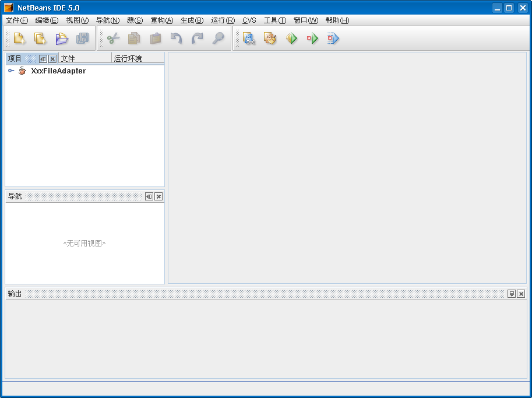Close the 输出 panel

[521, 294]
